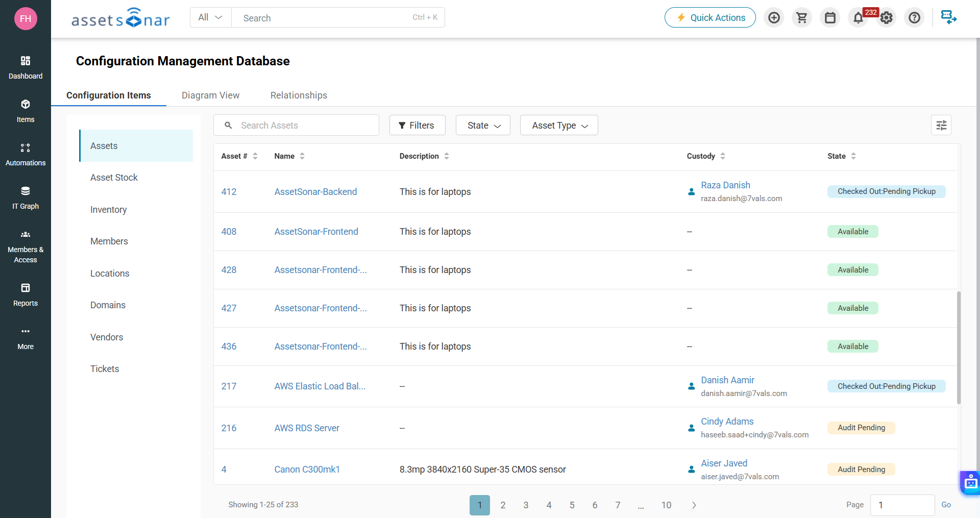Select Assets in the category list
Viewport: 980px width, 518px height.
136,146
